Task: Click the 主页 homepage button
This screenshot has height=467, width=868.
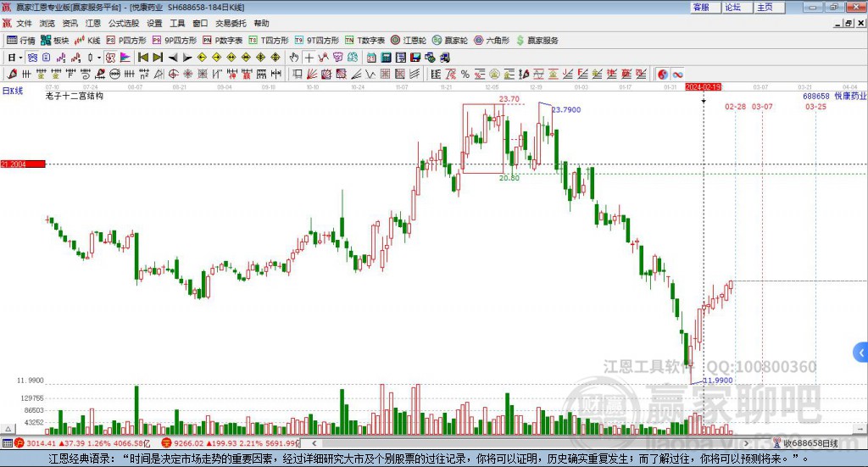Action: (x=770, y=7)
